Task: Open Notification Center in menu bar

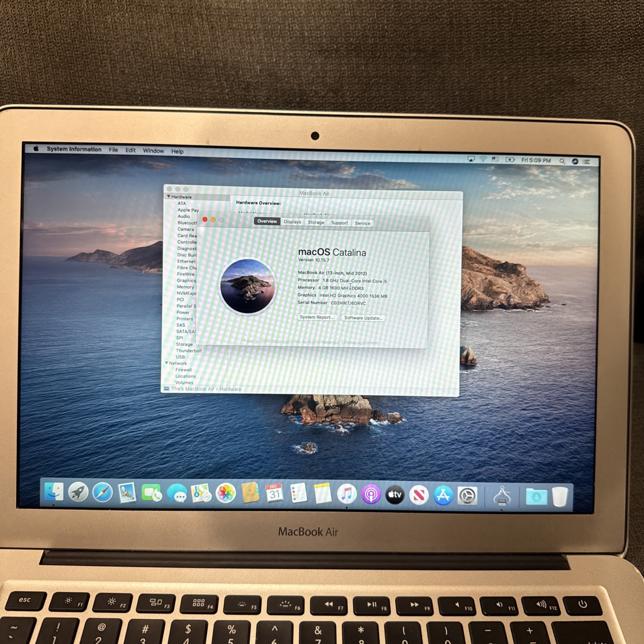Action: tap(586, 162)
